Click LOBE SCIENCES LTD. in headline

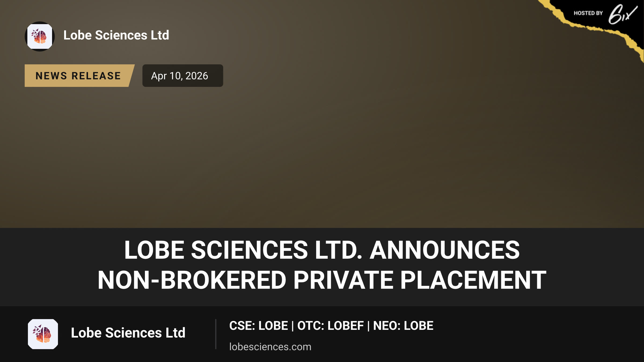coord(243,250)
